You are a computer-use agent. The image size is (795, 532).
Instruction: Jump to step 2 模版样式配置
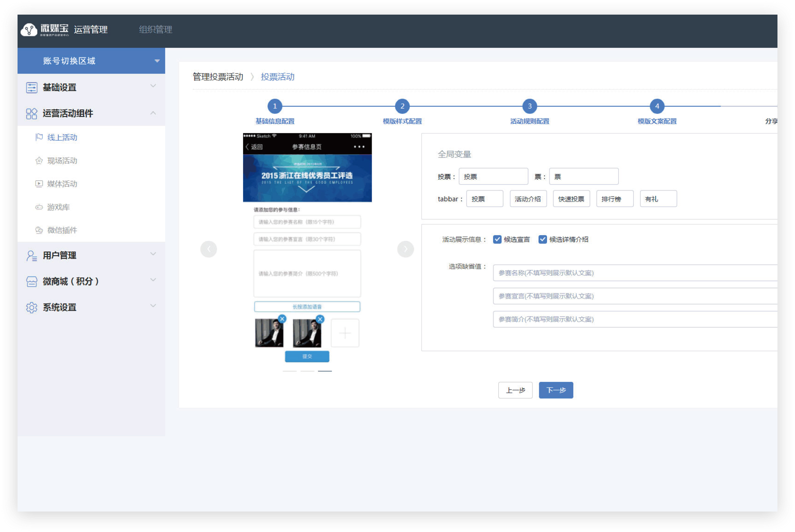[402, 106]
